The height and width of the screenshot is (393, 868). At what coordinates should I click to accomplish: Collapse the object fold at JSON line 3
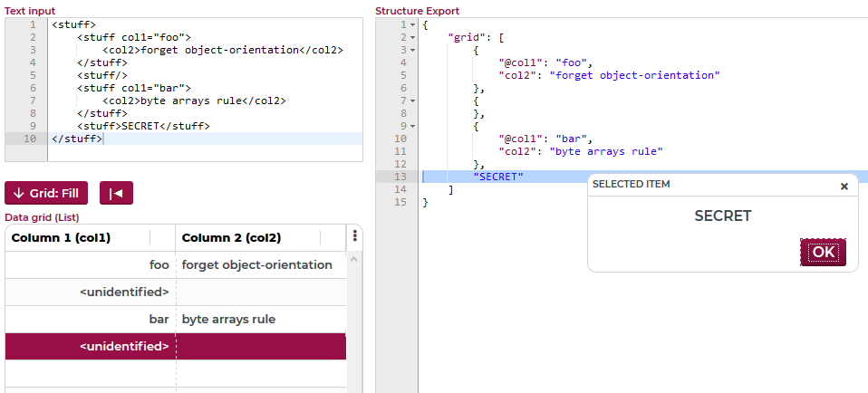(x=412, y=51)
